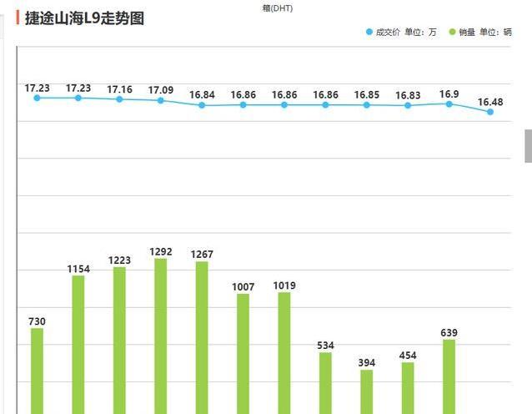Image resolution: width=532 pixels, height=414 pixels.
Task: Select the green bar labeled 1154
Action: [x=78, y=345]
